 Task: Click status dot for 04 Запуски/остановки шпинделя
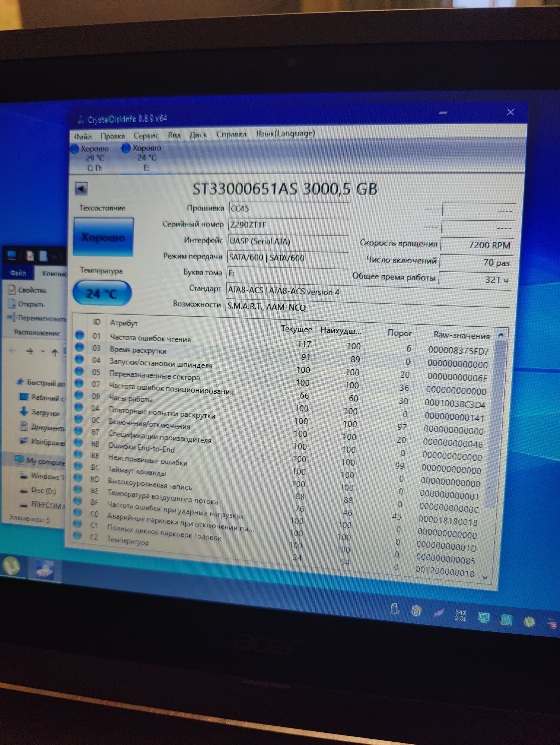[x=79, y=359]
